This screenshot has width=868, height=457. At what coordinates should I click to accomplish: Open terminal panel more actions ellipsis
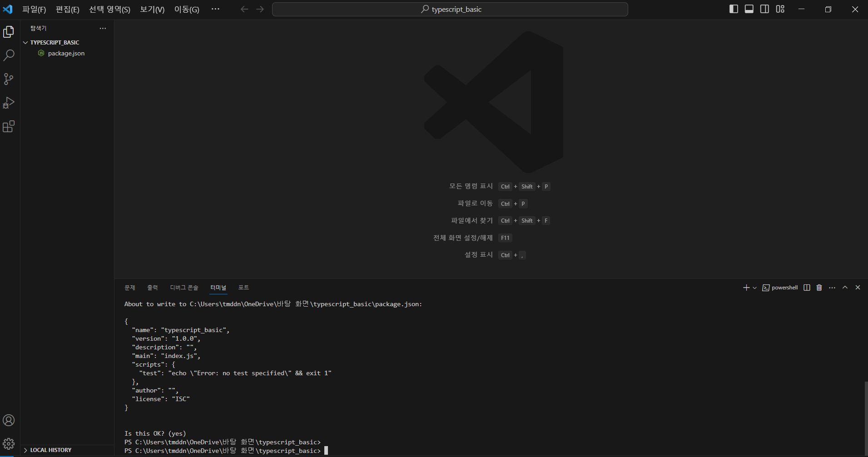pyautogui.click(x=832, y=288)
